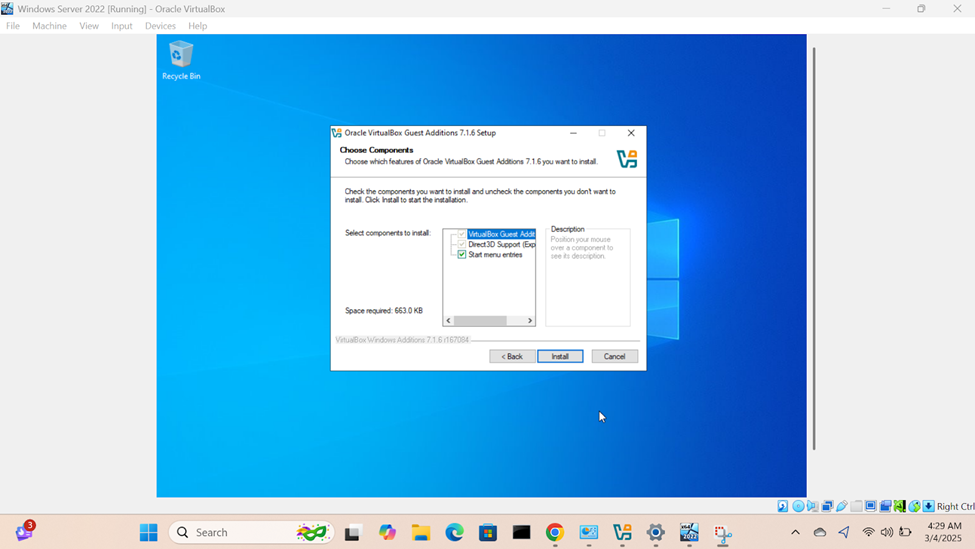Image resolution: width=975 pixels, height=549 pixels.
Task: Click the VirtualBox Guest Additions component checkbox
Action: coord(462,234)
